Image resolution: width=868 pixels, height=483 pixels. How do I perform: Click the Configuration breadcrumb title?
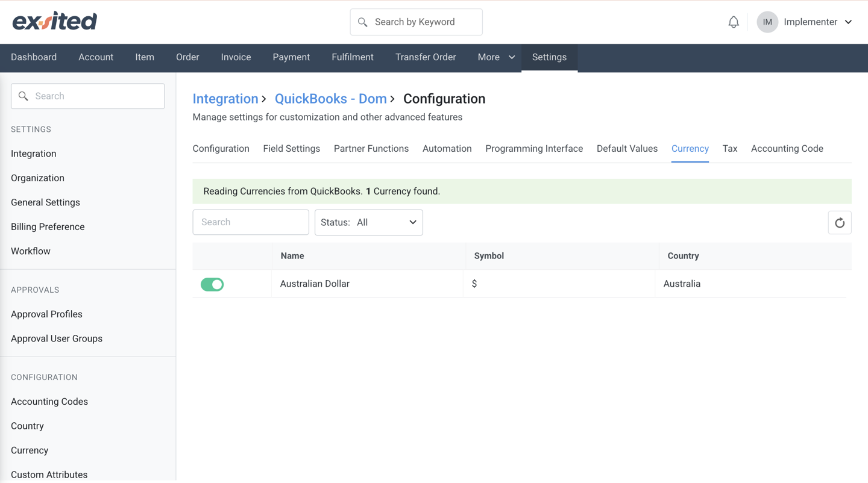[x=444, y=99]
